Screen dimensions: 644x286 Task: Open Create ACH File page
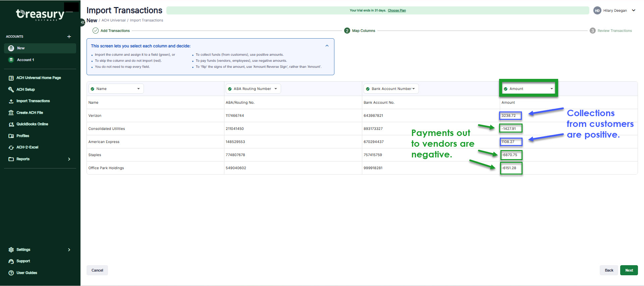[30, 113]
